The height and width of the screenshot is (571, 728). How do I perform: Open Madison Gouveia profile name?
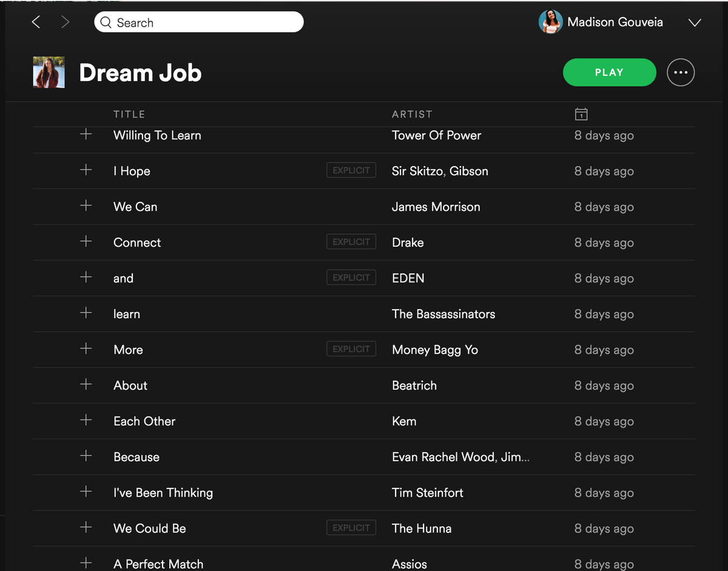(615, 22)
